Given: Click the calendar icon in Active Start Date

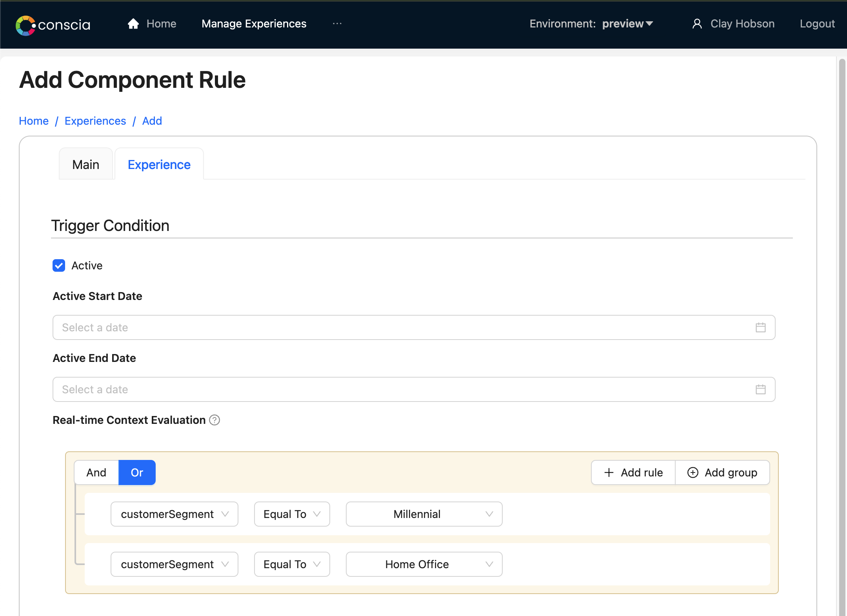Looking at the screenshot, I should [x=760, y=327].
